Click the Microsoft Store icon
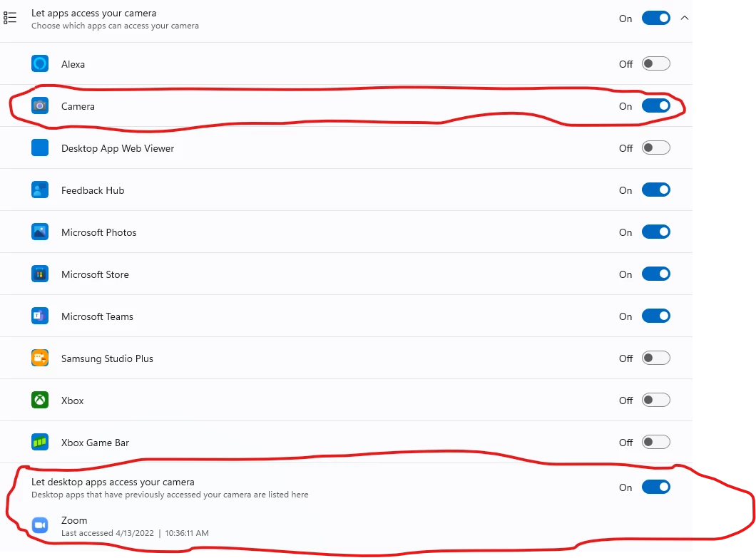 (40, 274)
